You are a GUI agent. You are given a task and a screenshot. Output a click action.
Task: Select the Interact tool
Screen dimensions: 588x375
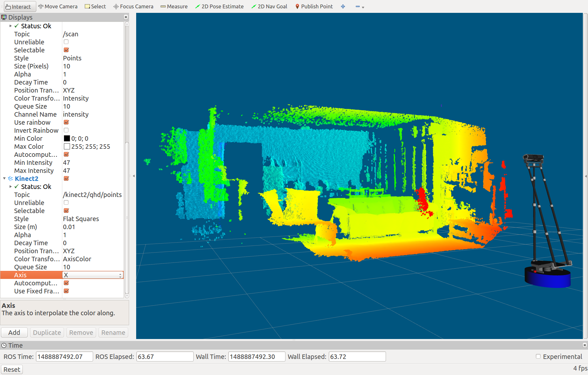(18, 6)
